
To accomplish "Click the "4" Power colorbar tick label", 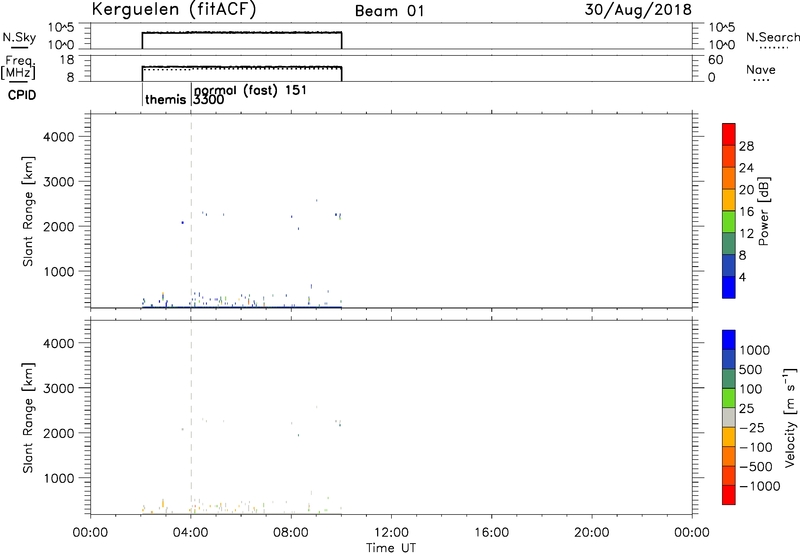I will pos(742,277).
